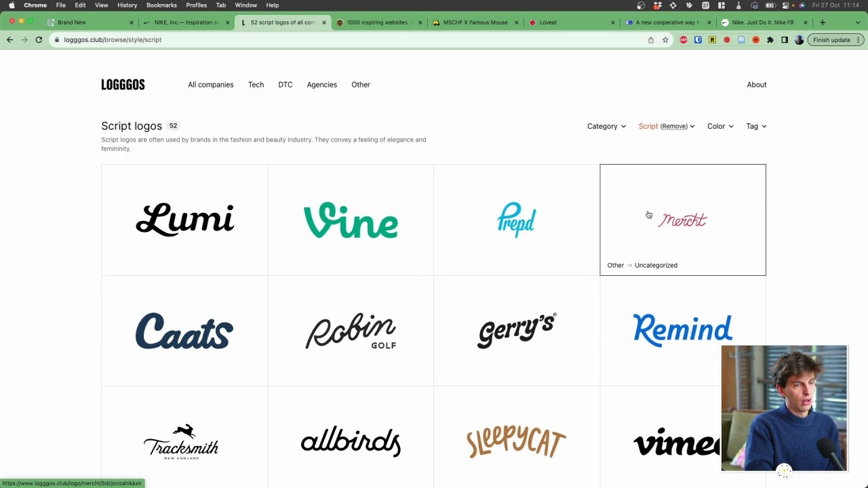Image resolution: width=868 pixels, height=488 pixels.
Task: Switch to the Loveat tab
Action: coord(571,22)
